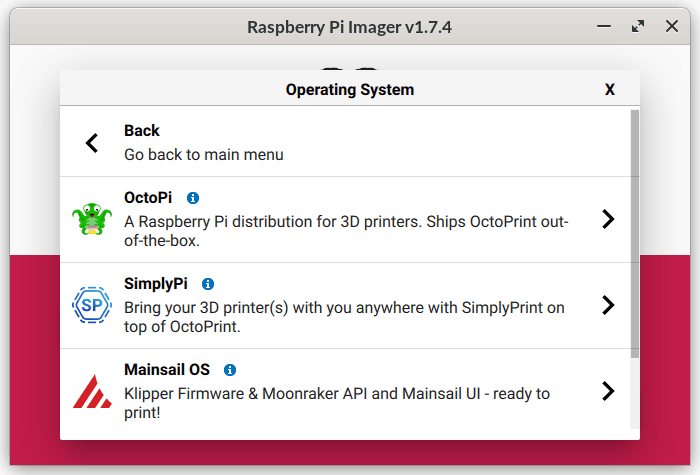Click the back arrow icon

pyautogui.click(x=92, y=143)
